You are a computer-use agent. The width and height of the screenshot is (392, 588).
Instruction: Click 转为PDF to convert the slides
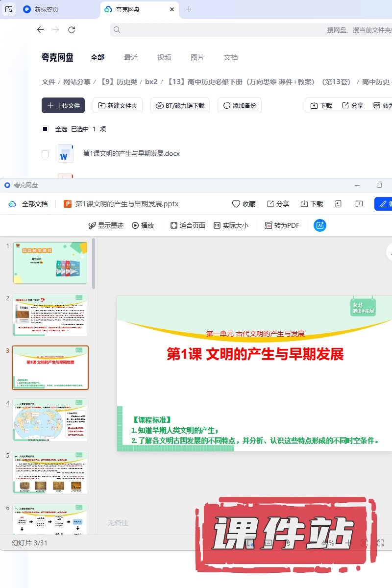[282, 225]
